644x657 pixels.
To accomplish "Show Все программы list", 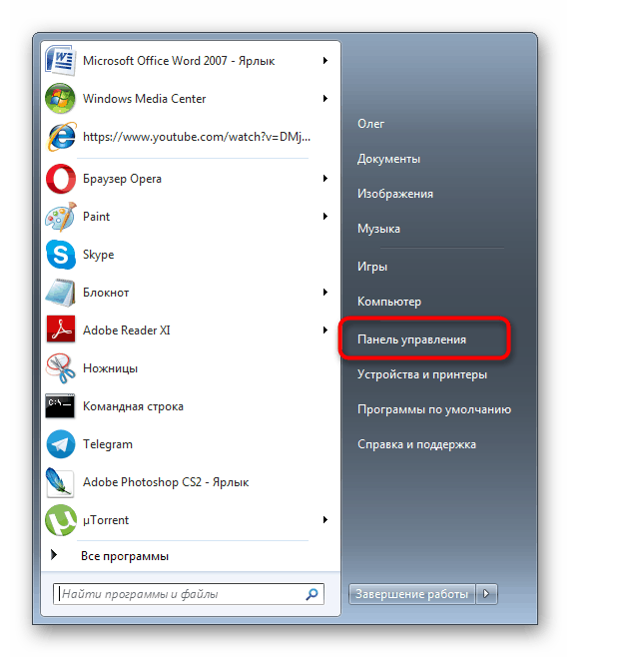I will click(x=125, y=556).
